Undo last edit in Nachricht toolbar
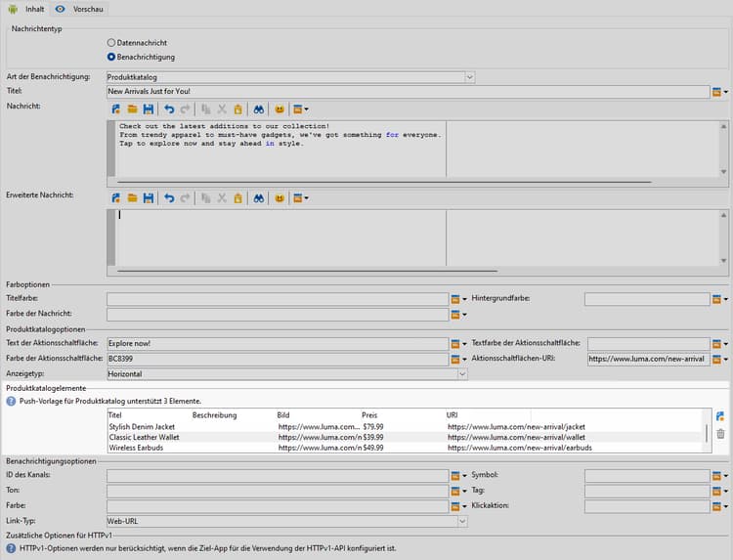This screenshot has height=560, width=733. click(x=169, y=109)
